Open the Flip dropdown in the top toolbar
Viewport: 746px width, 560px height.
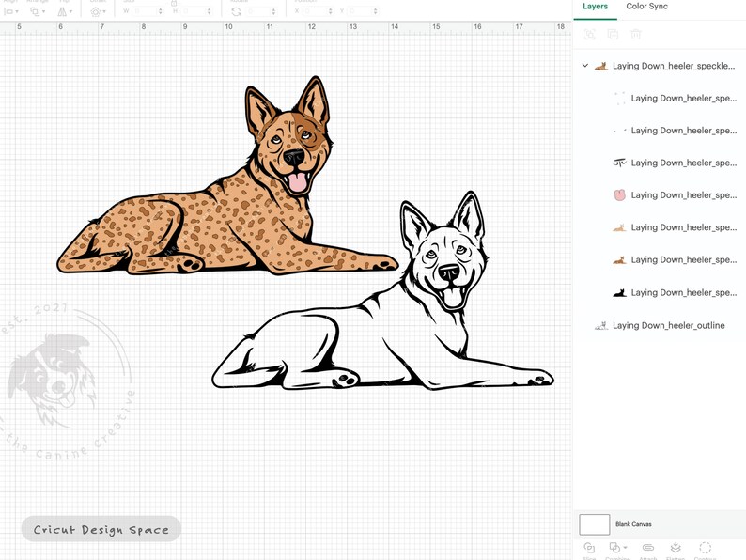[x=65, y=11]
